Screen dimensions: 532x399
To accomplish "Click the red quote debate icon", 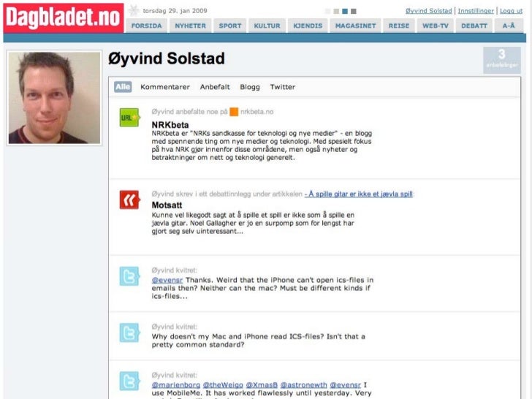I will tap(129, 199).
